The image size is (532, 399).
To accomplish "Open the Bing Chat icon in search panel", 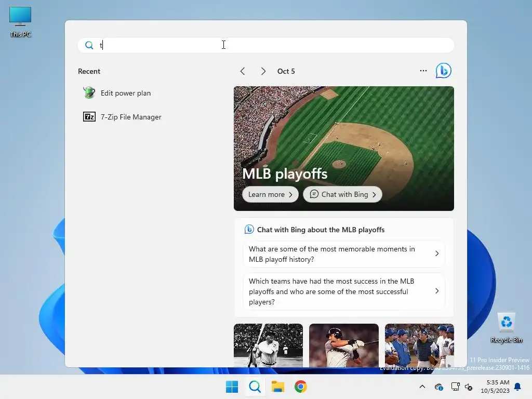I will tap(443, 71).
